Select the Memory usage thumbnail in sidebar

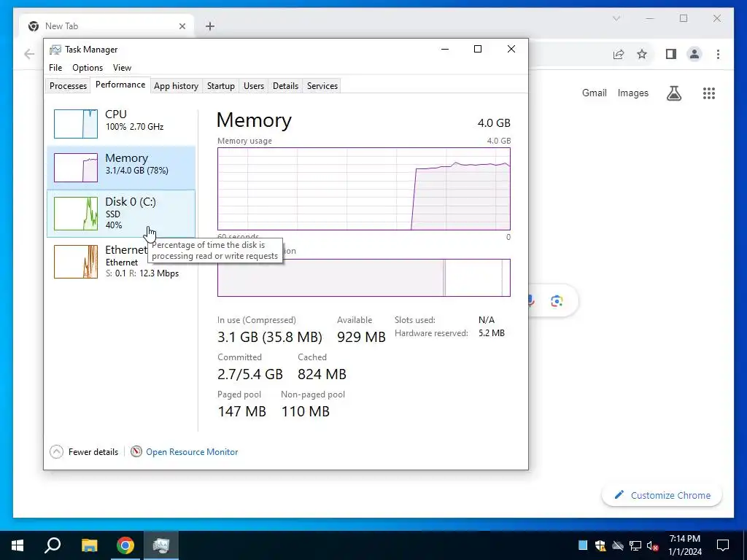[76, 167]
